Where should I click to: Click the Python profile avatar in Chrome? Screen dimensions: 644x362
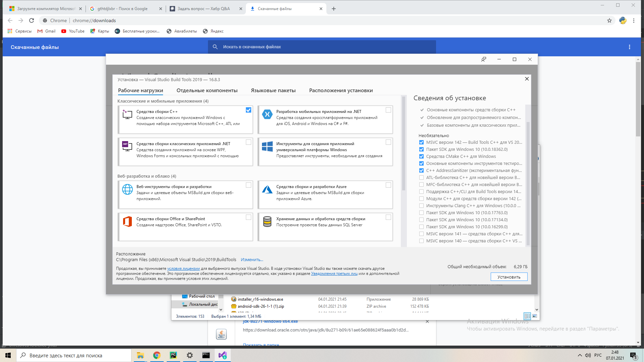point(623,20)
